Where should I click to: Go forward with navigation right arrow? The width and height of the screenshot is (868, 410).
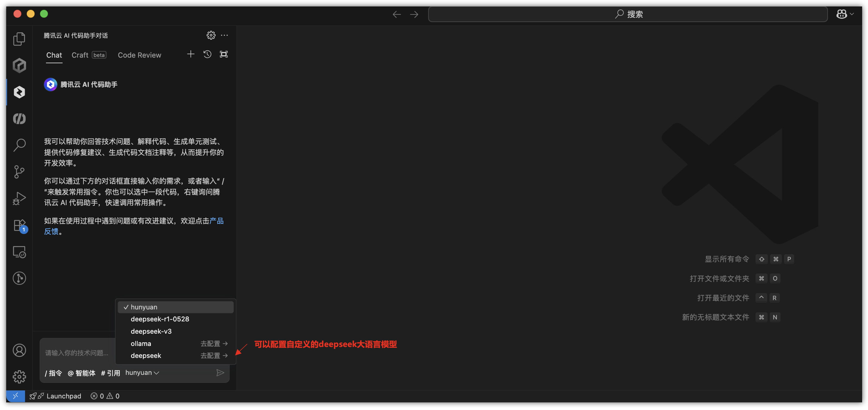tap(414, 14)
